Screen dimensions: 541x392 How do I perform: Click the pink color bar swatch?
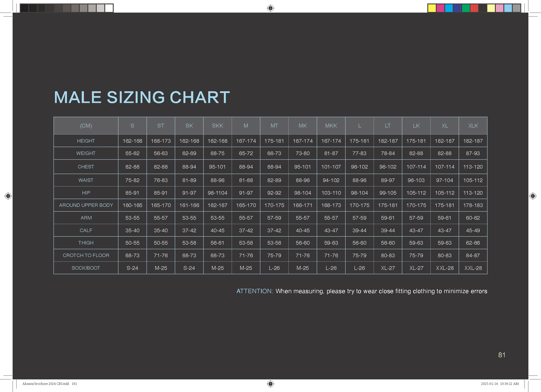(499, 8)
